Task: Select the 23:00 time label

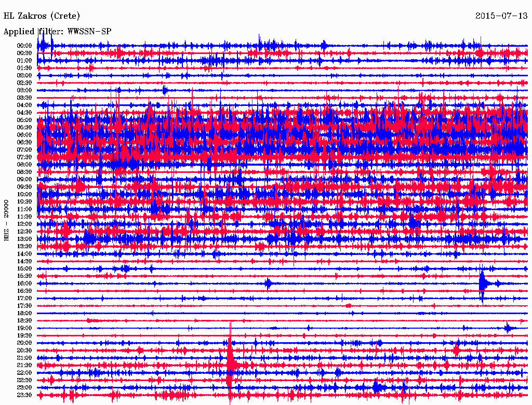Action: (x=24, y=387)
